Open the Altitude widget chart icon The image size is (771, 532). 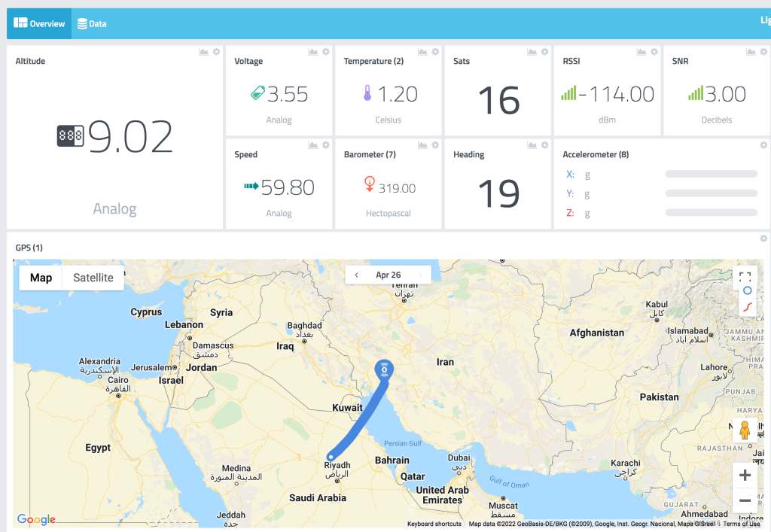tap(203, 52)
